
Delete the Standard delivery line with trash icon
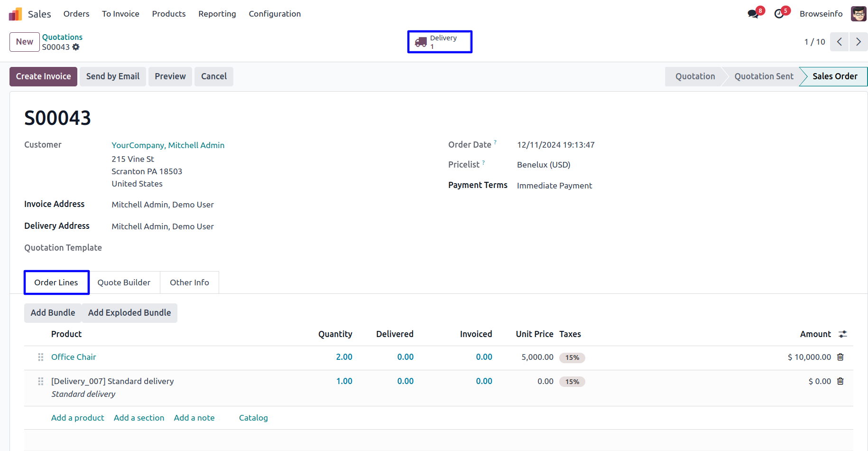coord(840,381)
